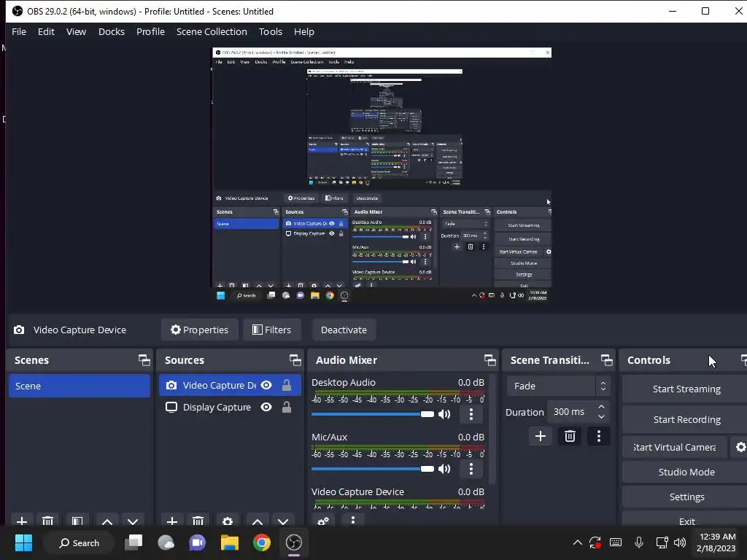Mute Desktop Audio speaker icon
747x560 pixels.
coord(444,414)
